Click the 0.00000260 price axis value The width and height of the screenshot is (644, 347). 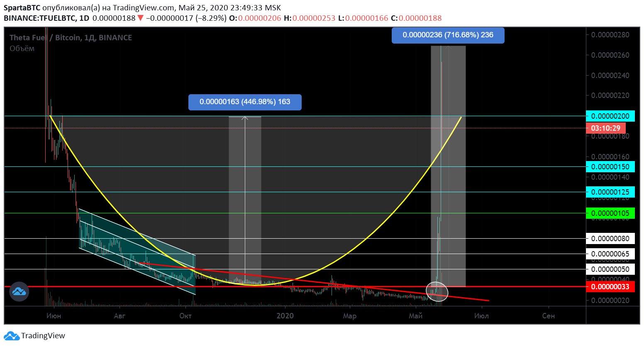[x=610, y=55]
